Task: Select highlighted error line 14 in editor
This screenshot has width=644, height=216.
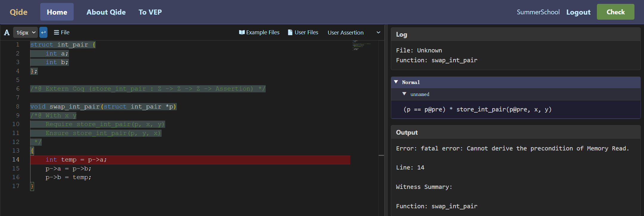Action: coord(190,160)
